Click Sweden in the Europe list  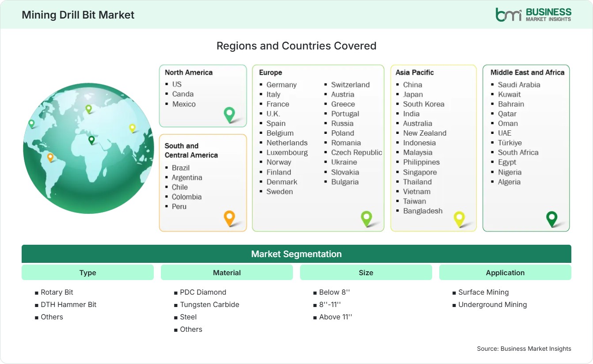point(280,191)
